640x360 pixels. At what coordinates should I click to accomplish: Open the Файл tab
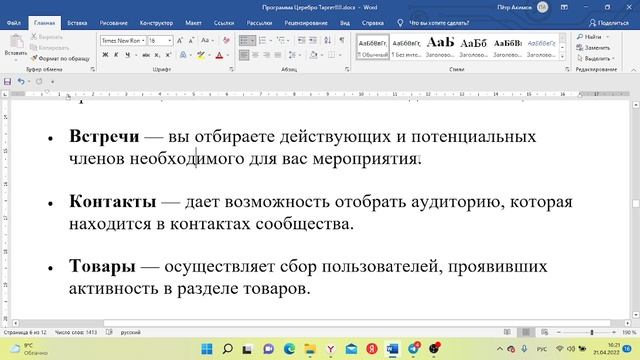coord(13,23)
